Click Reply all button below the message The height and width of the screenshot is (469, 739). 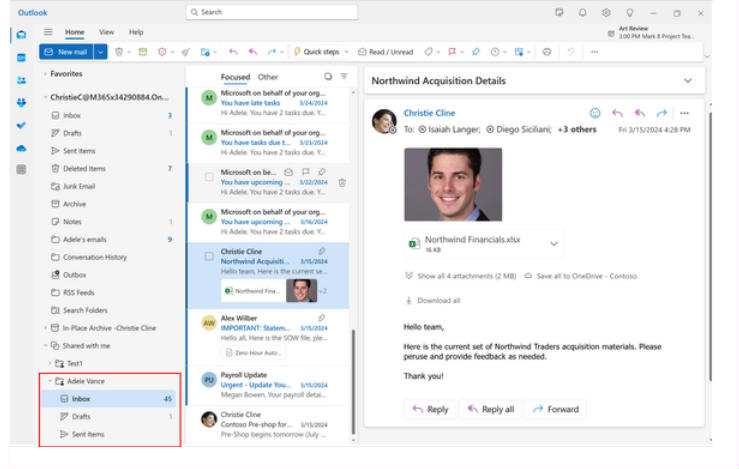(491, 409)
